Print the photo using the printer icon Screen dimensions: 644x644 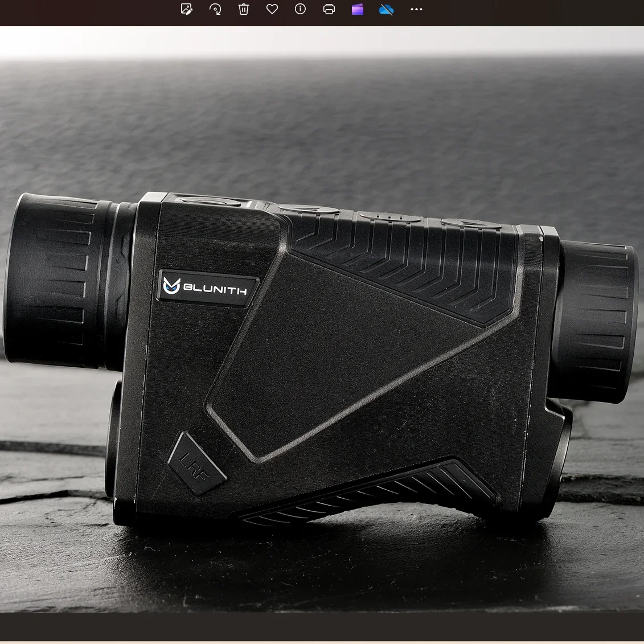(x=329, y=9)
